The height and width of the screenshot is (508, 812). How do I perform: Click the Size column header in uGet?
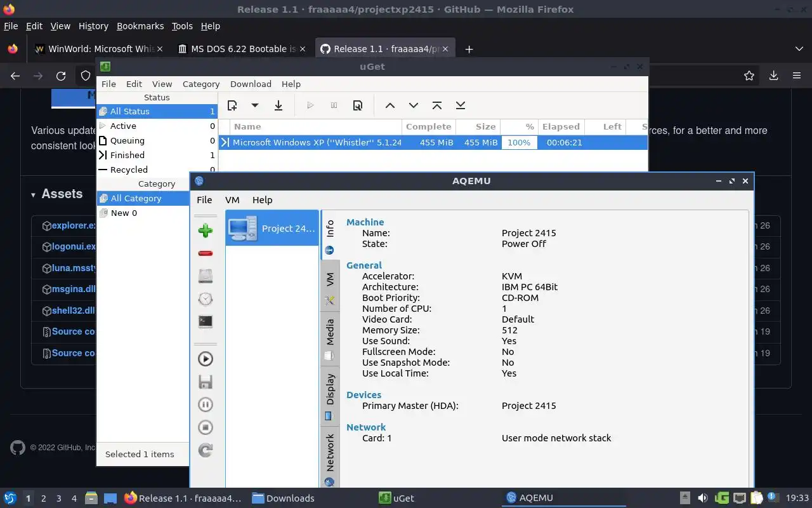tap(478, 126)
